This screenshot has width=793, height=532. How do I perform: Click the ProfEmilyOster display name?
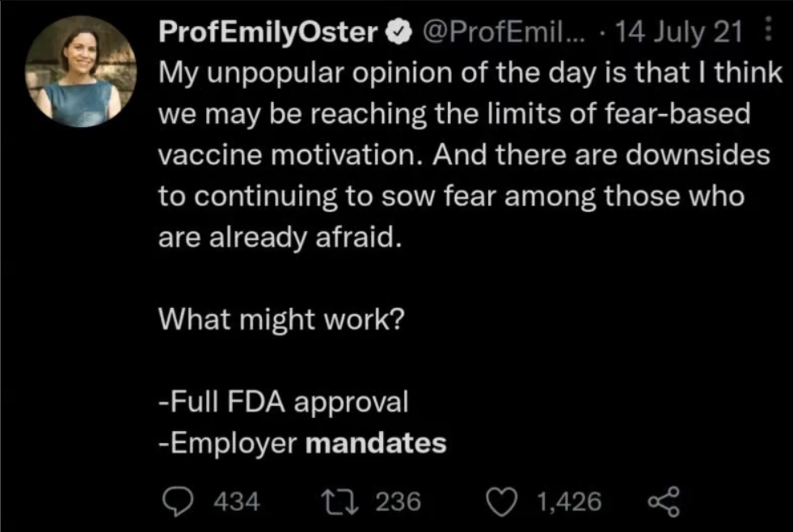(270, 32)
